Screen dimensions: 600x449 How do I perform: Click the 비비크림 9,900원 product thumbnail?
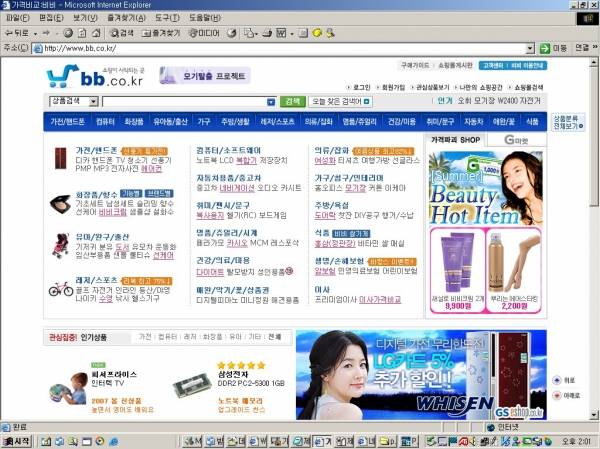click(457, 270)
